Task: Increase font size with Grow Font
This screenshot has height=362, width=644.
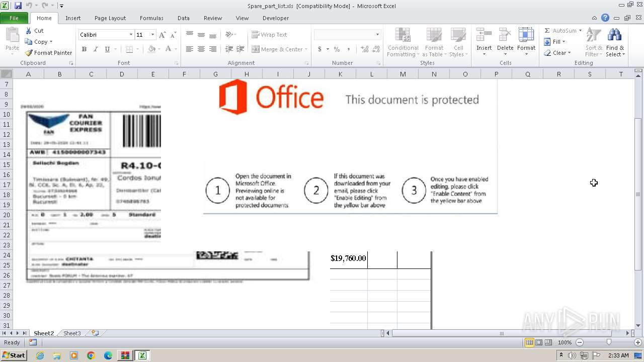Action: coord(162,35)
